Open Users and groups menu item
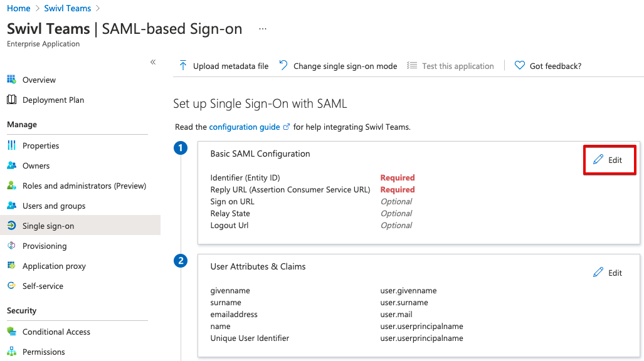The height and width of the screenshot is (361, 644). [x=54, y=206]
